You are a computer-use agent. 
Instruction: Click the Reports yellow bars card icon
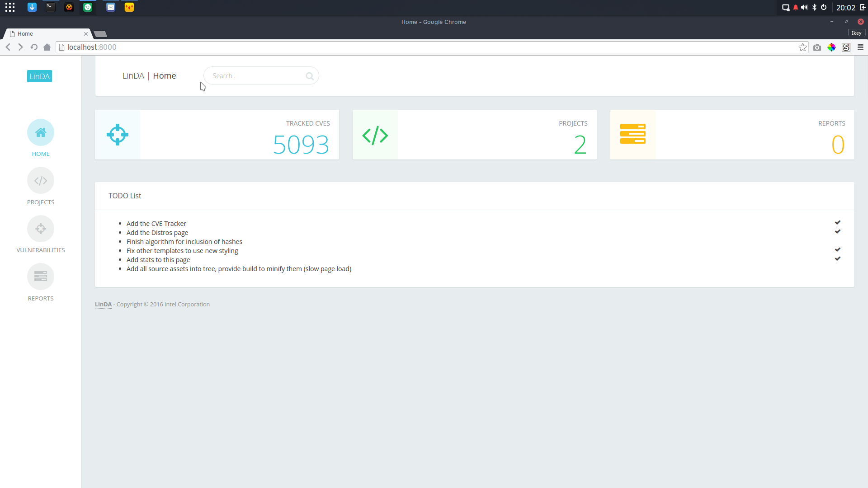pos(633,134)
